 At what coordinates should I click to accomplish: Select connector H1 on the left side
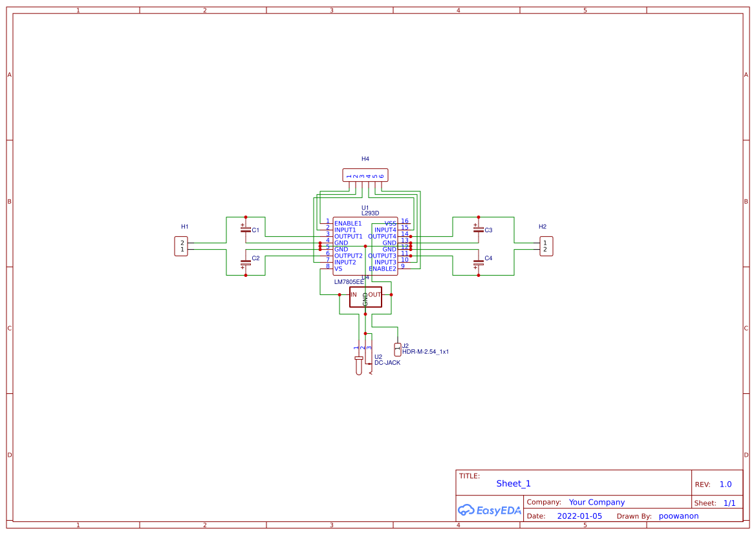(x=181, y=246)
